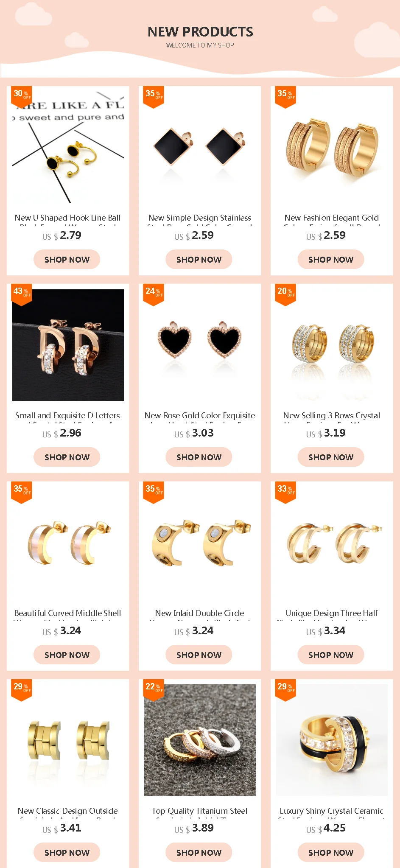Click Shop Now for the $3.03 heart earrings

point(199,457)
